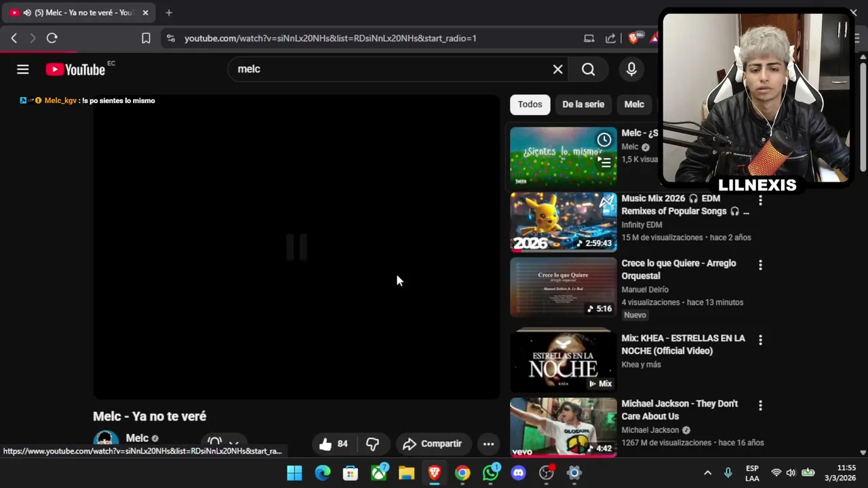This screenshot has width=868, height=488.
Task: Open 'Music Mix 2026 EDM Remixes' title link
Action: click(x=686, y=205)
